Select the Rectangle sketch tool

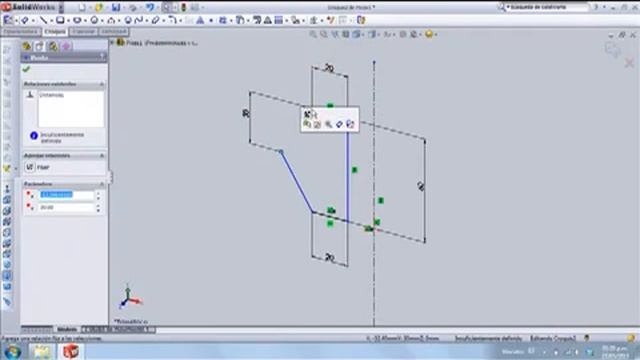pyautogui.click(x=60, y=20)
